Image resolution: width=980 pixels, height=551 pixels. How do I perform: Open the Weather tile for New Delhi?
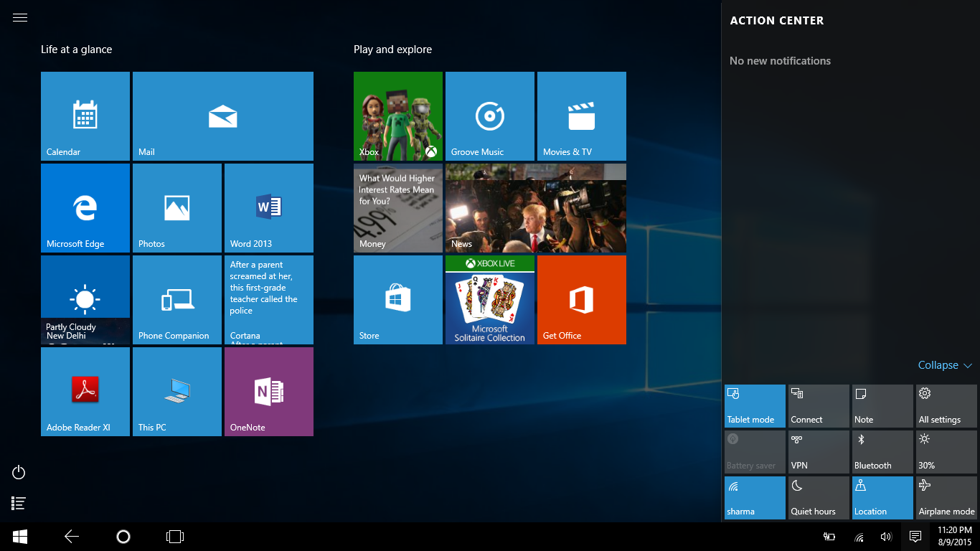pos(85,300)
